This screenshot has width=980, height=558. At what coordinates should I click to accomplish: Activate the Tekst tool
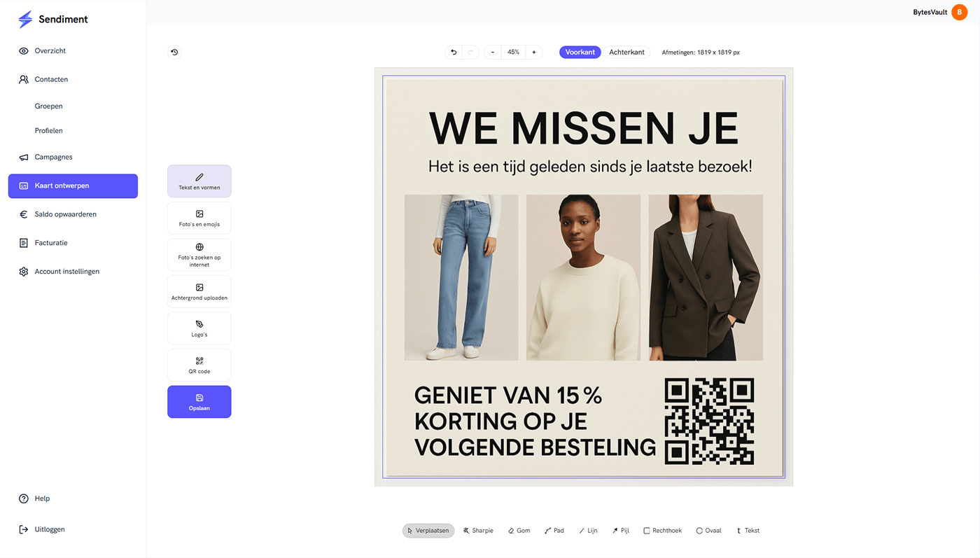(x=748, y=531)
